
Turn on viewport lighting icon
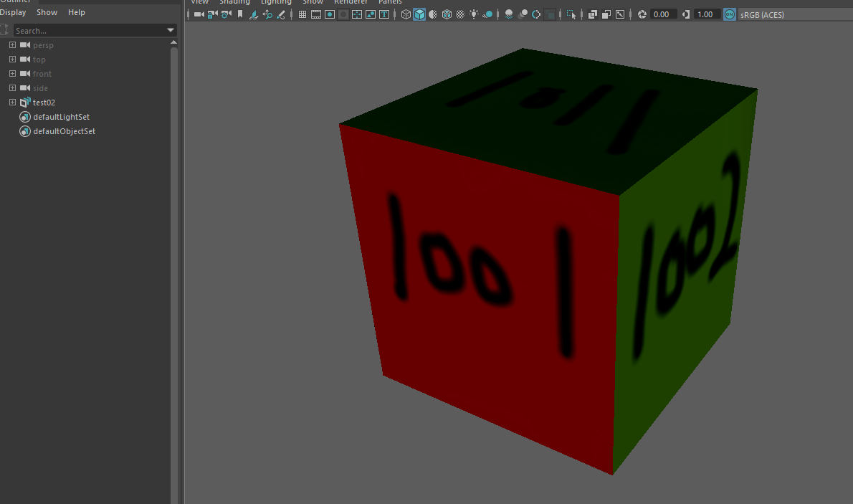click(474, 14)
